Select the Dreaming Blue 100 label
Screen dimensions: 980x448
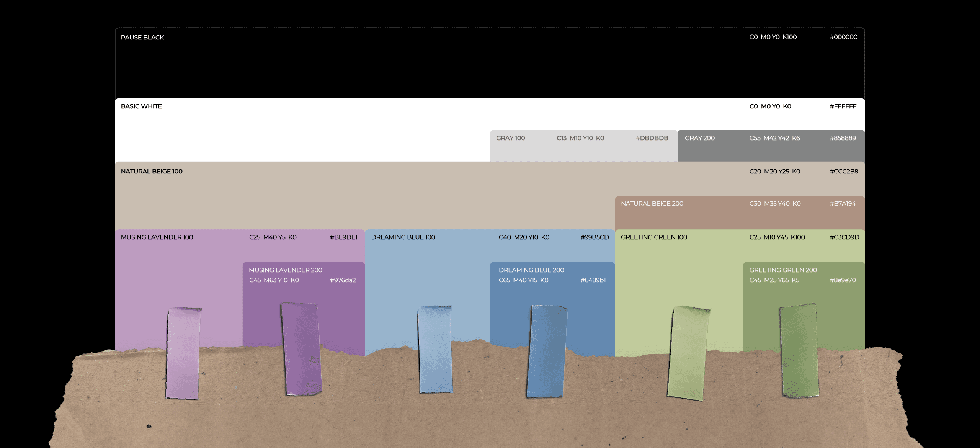(403, 237)
